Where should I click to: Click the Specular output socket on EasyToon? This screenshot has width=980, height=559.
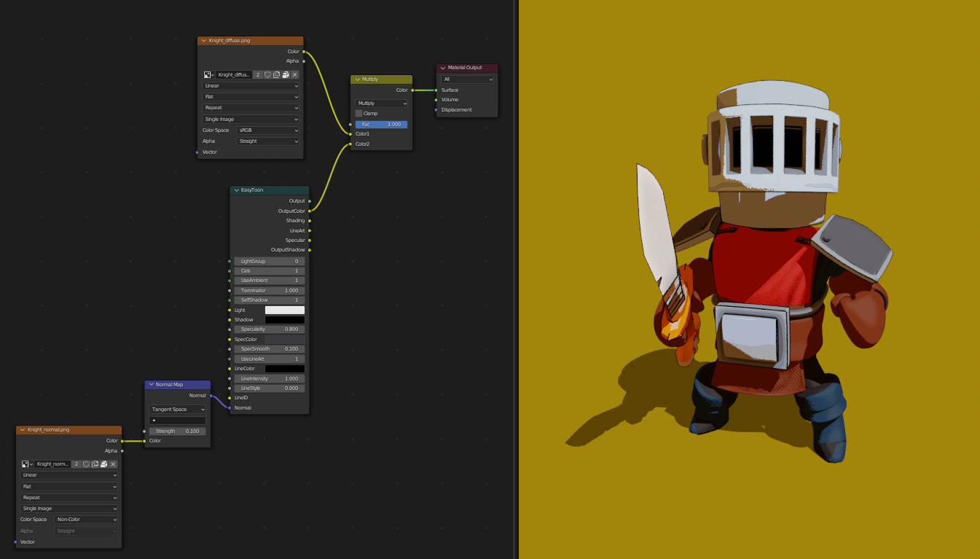coord(310,240)
